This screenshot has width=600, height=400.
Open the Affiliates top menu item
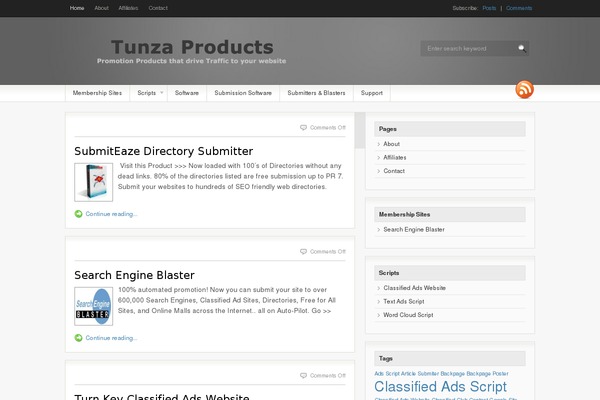tap(128, 8)
